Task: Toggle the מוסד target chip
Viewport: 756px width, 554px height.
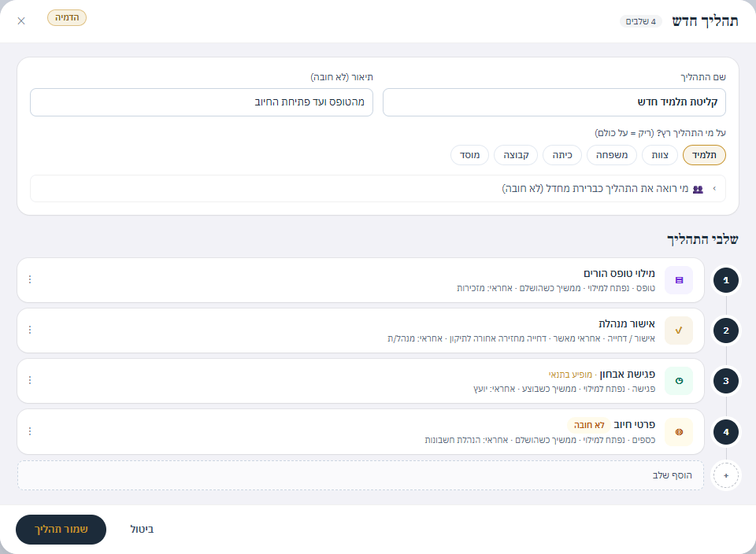Action: click(x=469, y=155)
